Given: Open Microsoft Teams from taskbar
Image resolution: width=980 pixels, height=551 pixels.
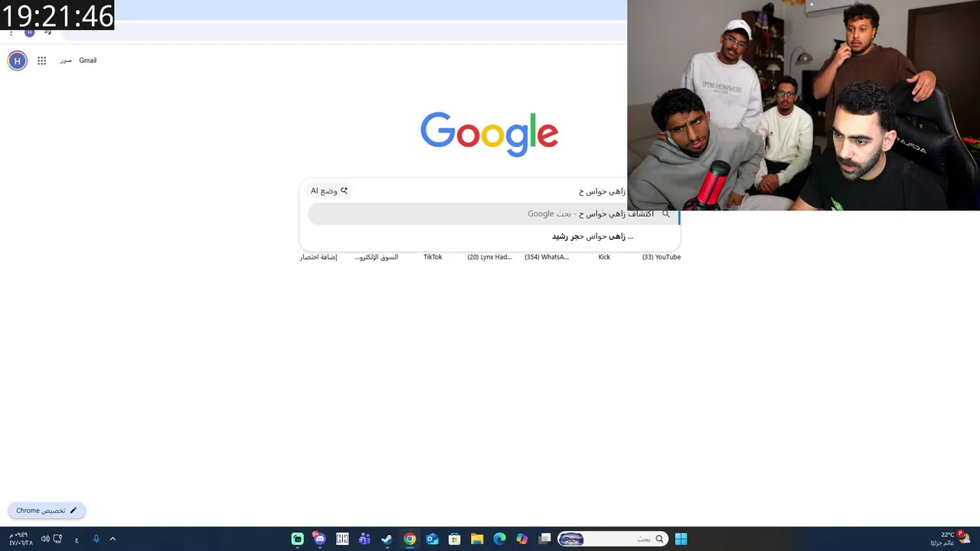Looking at the screenshot, I should (x=364, y=539).
